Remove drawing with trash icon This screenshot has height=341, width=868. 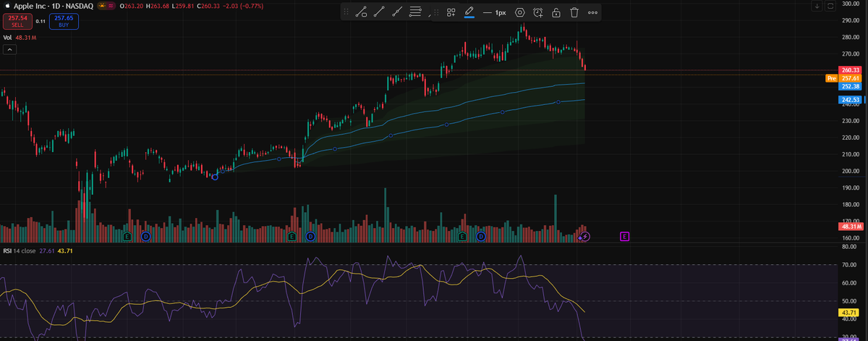574,12
